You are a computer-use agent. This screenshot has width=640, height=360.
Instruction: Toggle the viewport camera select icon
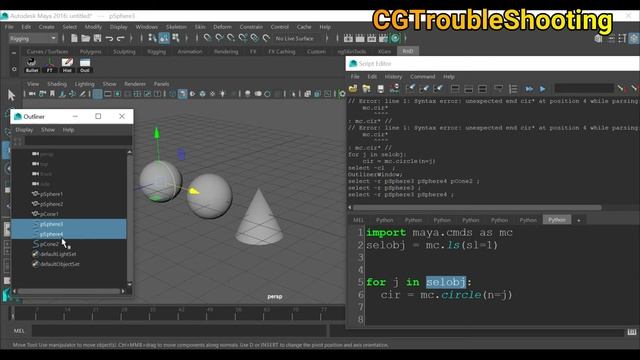[32, 94]
